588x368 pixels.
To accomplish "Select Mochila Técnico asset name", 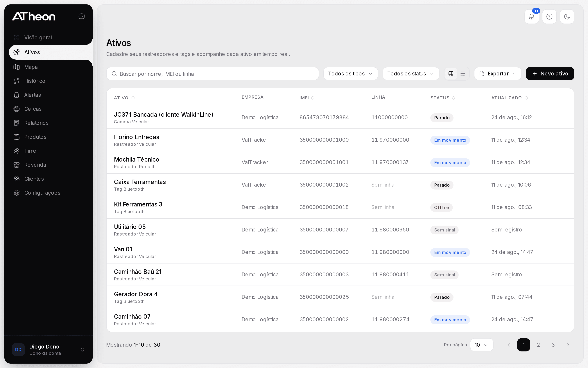I will tap(137, 159).
